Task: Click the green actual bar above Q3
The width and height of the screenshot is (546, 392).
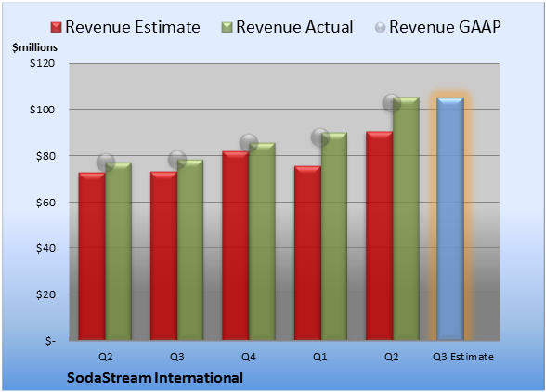Action: click(x=190, y=250)
